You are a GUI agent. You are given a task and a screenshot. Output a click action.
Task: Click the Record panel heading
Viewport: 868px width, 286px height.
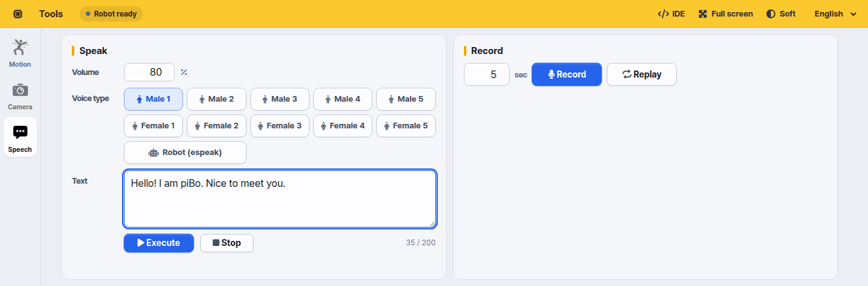487,51
